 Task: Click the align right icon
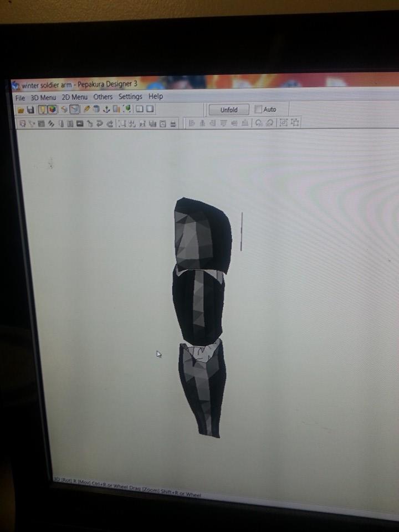click(x=212, y=123)
